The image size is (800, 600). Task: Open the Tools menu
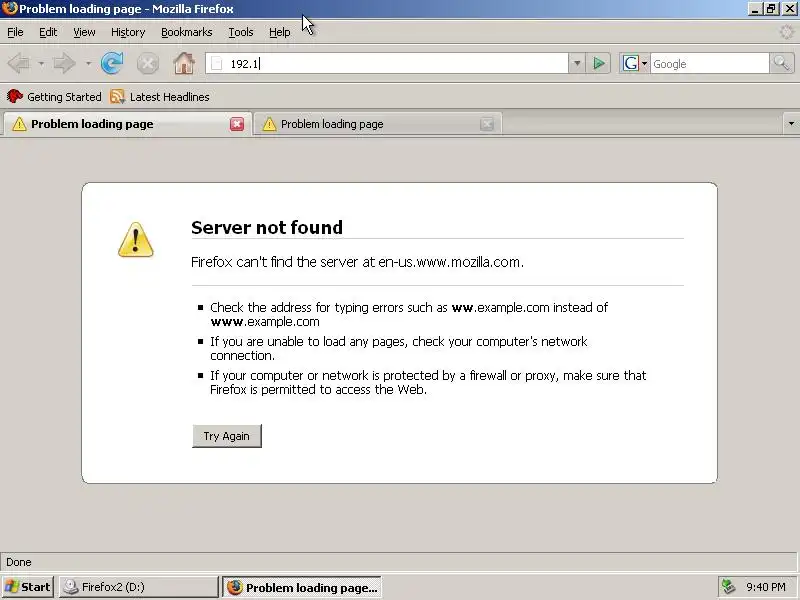point(241,32)
